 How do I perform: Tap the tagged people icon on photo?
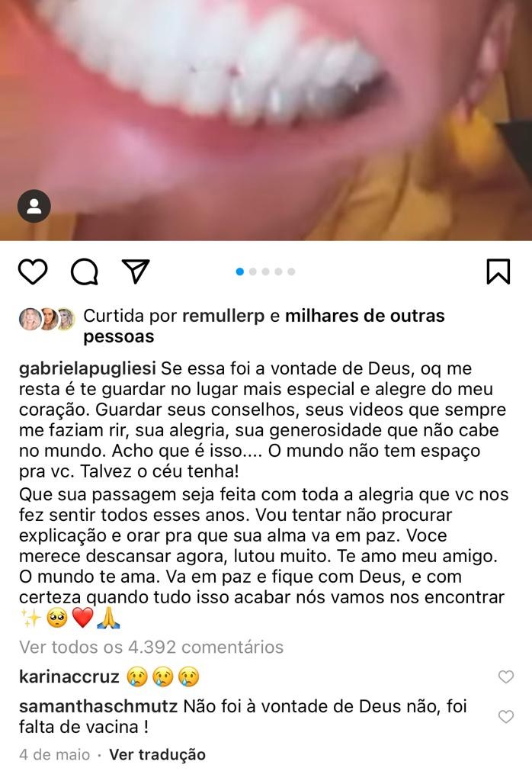click(x=34, y=206)
